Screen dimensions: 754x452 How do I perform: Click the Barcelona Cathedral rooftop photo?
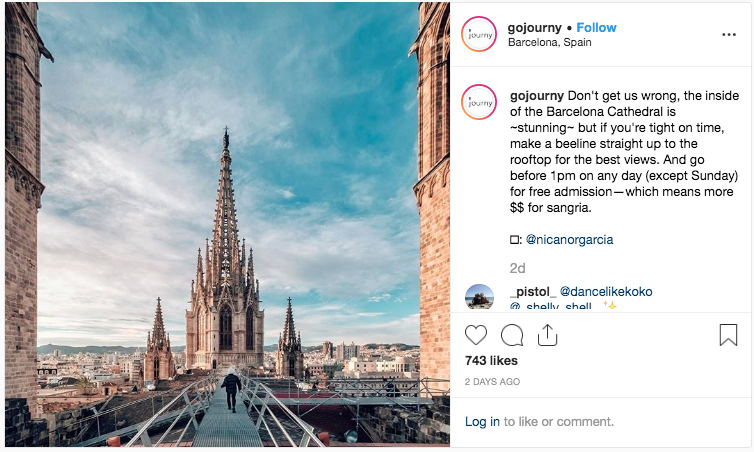(227, 225)
